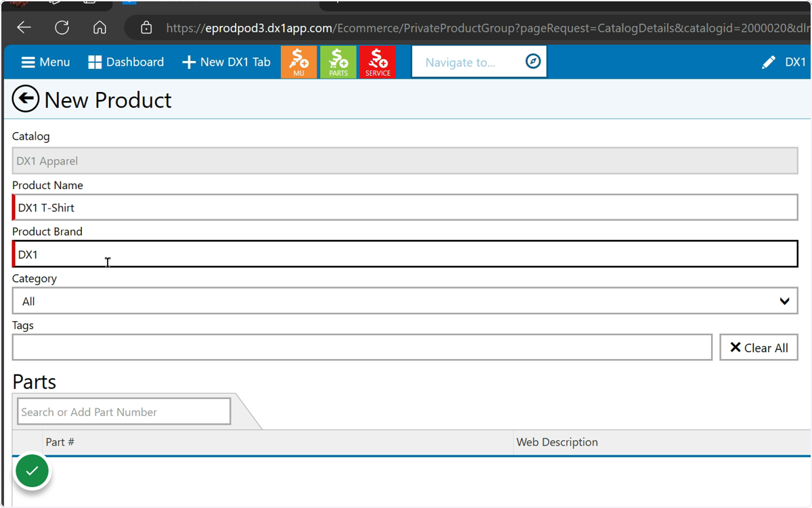Open the Category dropdown showing All
Screen dimensions: 812x508
405,301
